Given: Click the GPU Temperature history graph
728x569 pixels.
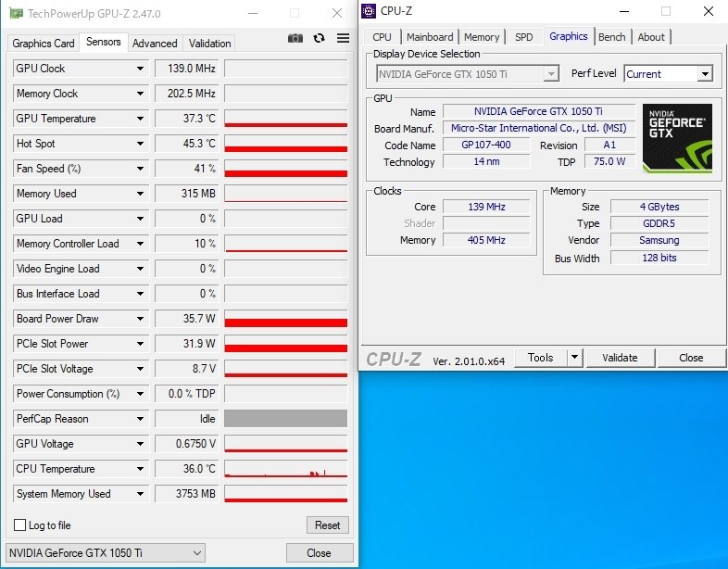Looking at the screenshot, I should click(285, 119).
